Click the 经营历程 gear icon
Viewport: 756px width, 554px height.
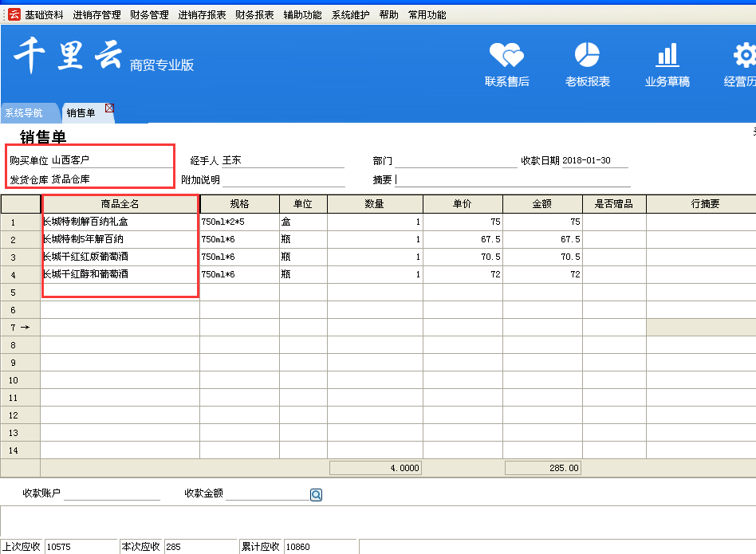pyautogui.click(x=744, y=56)
